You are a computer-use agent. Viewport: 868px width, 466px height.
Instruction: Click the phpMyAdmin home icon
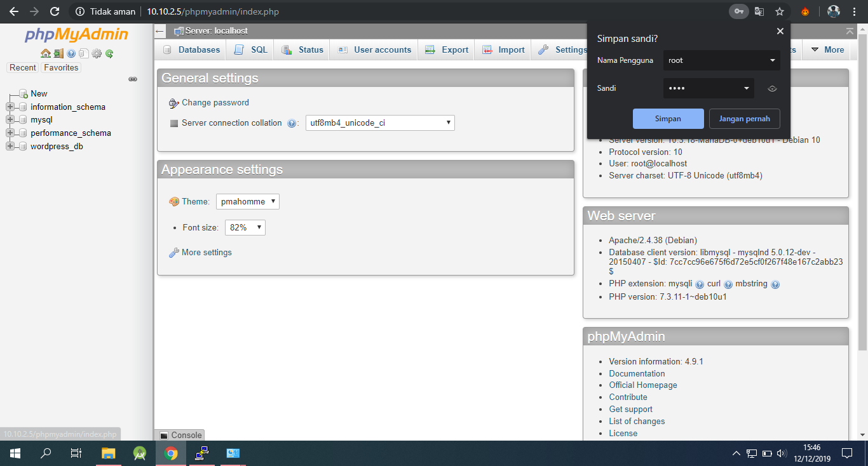tap(46, 53)
